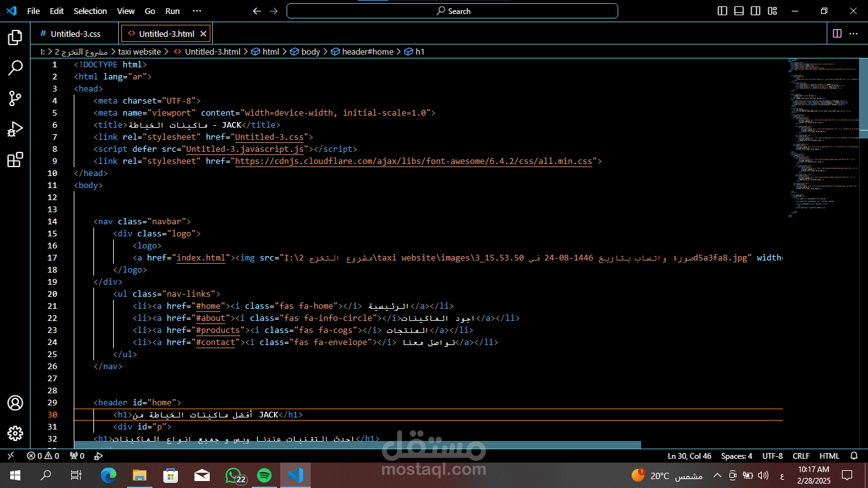Open the Extensions view
This screenshot has width=868, height=488.
pos(15,159)
